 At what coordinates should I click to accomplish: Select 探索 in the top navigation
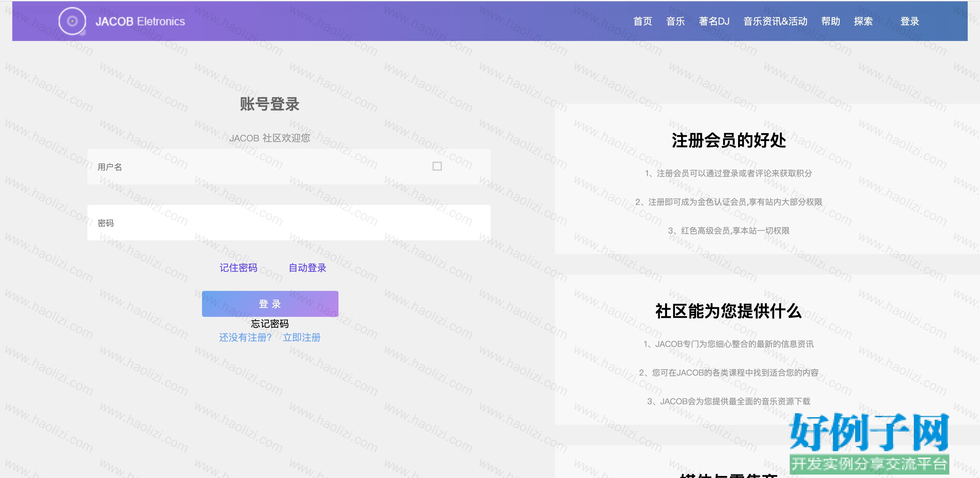pyautogui.click(x=863, y=21)
